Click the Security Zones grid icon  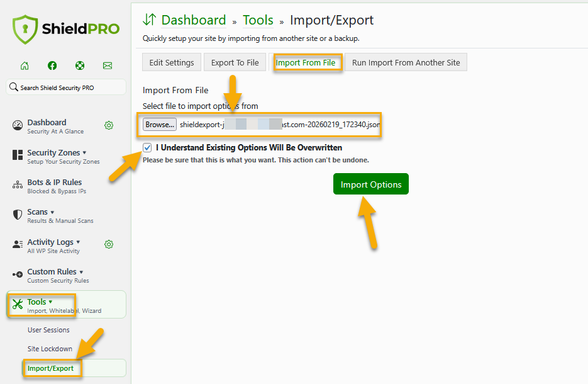(18, 155)
